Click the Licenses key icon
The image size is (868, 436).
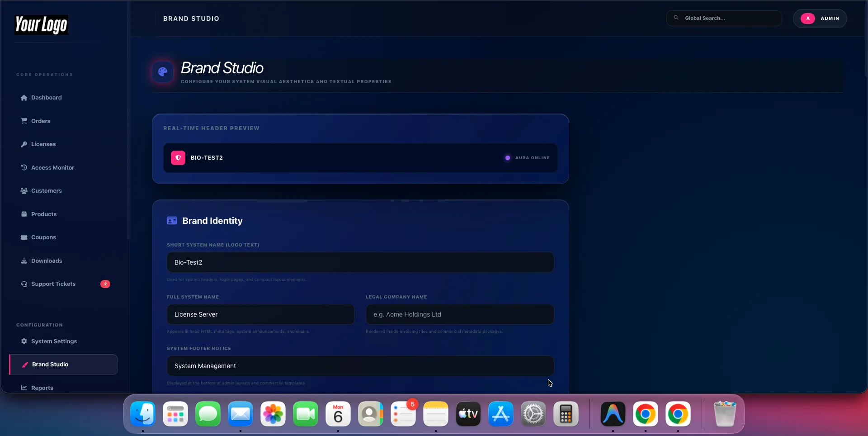pos(24,144)
